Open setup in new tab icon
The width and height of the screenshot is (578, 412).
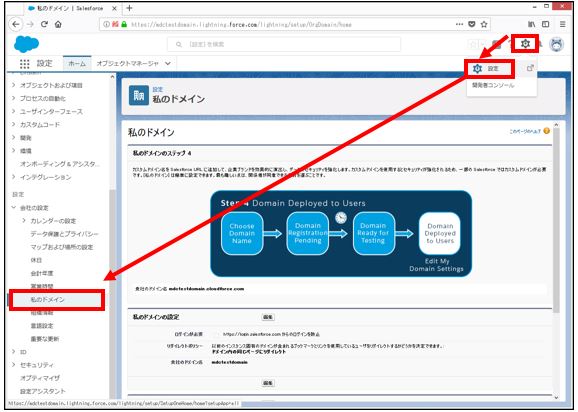[530, 68]
